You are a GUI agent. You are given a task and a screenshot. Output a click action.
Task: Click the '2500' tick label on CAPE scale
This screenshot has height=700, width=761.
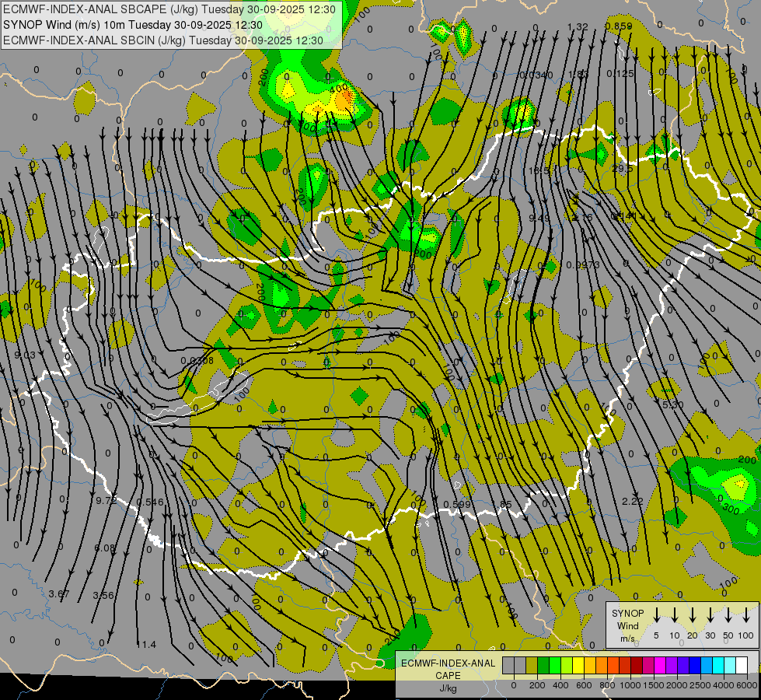pyautogui.click(x=700, y=685)
